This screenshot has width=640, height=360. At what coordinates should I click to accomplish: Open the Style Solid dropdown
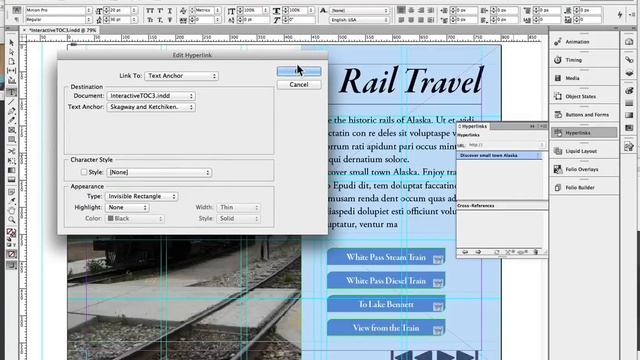[x=239, y=219]
